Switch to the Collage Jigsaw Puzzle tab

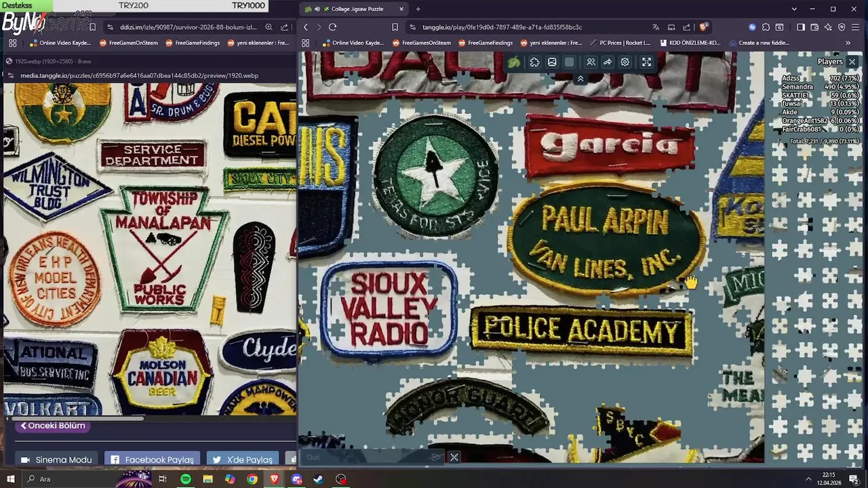click(355, 9)
